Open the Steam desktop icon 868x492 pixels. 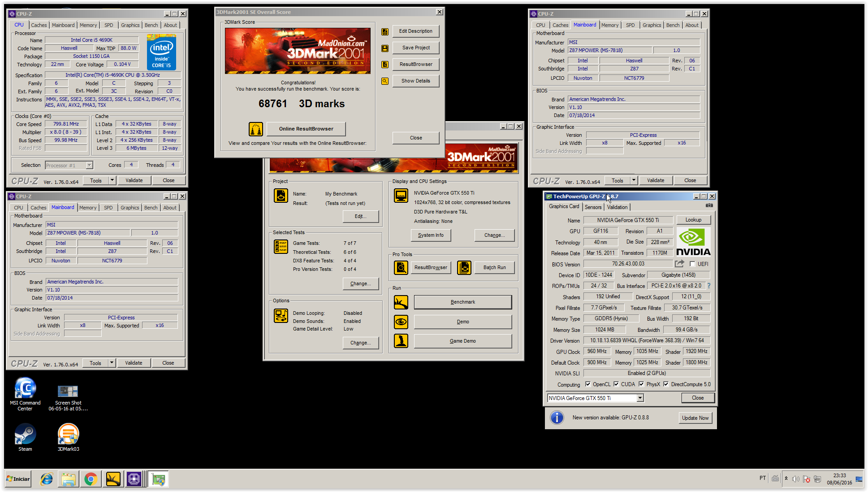(25, 437)
